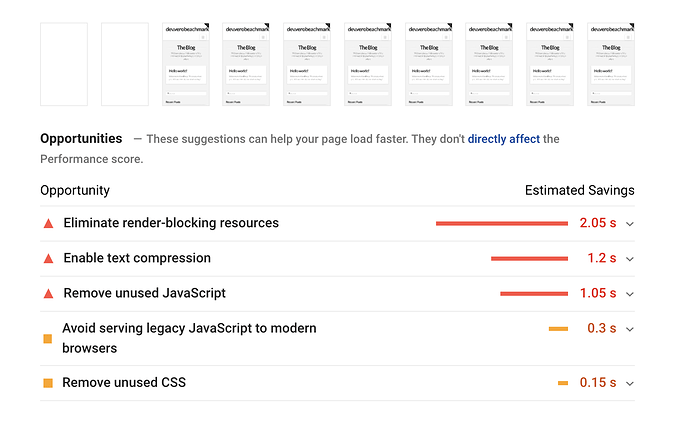Click orange square icon beside Remove unused CSS
Image resolution: width=690 pixels, height=426 pixels.
tap(48, 383)
